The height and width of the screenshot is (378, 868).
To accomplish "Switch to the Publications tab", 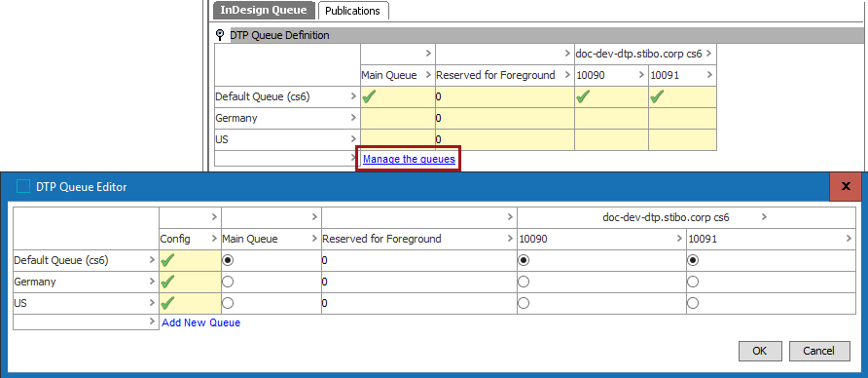I will pos(352,11).
